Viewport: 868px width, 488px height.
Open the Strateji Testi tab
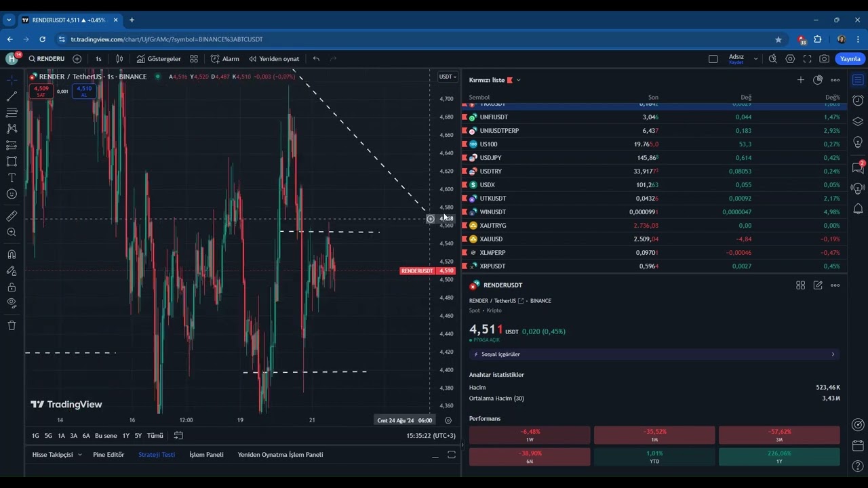click(x=157, y=455)
